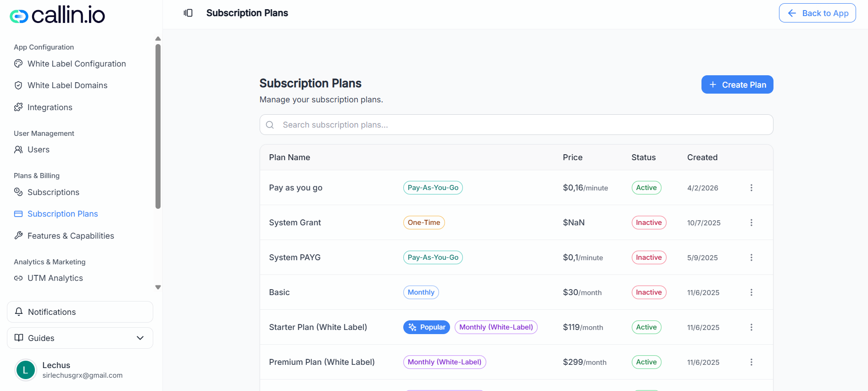This screenshot has height=391, width=868.
Task: Click the callin.io logo
Action: (57, 14)
